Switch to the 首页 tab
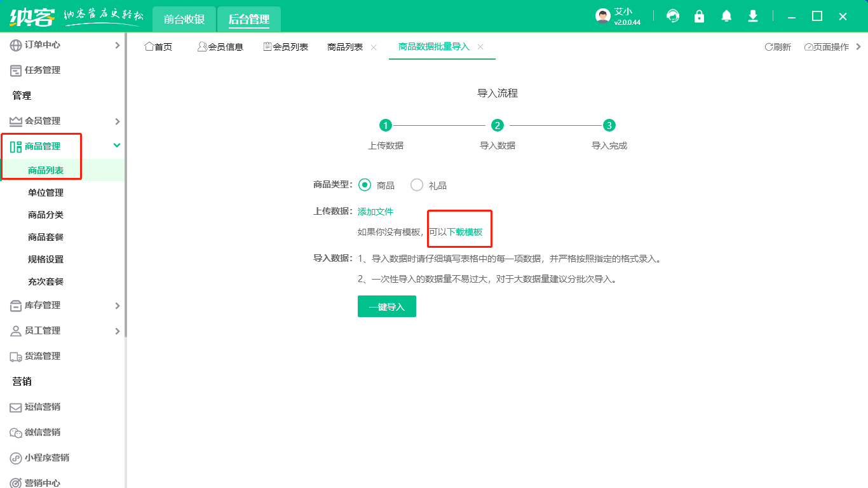Screen dimensions: 868x488 [x=159, y=46]
